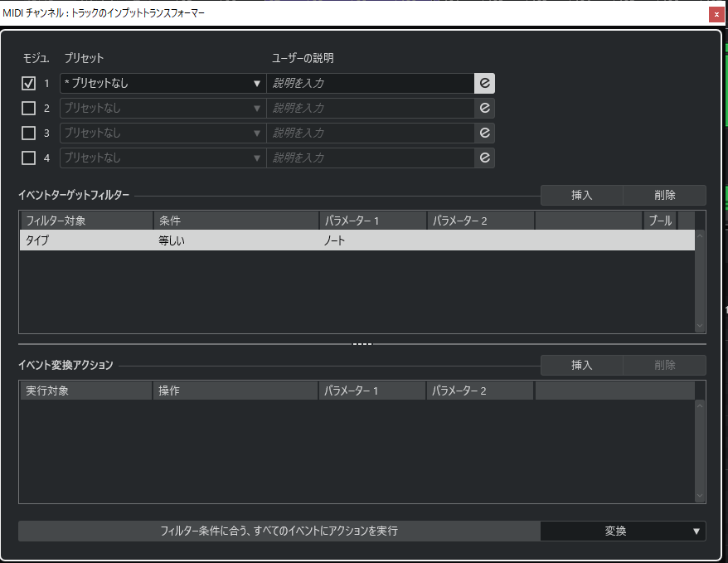
Task: Click action list scrollbar up arrow
Action: (700, 405)
